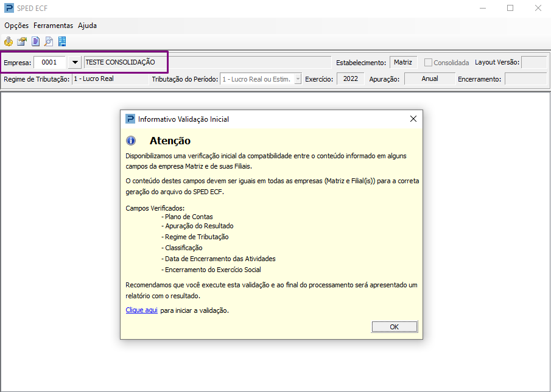Open the Empresa dropdown arrow
This screenshot has height=392, width=551.
[x=74, y=63]
